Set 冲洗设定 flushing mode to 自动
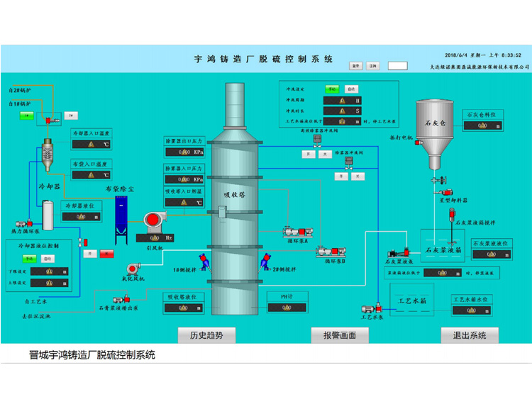 [352, 89]
